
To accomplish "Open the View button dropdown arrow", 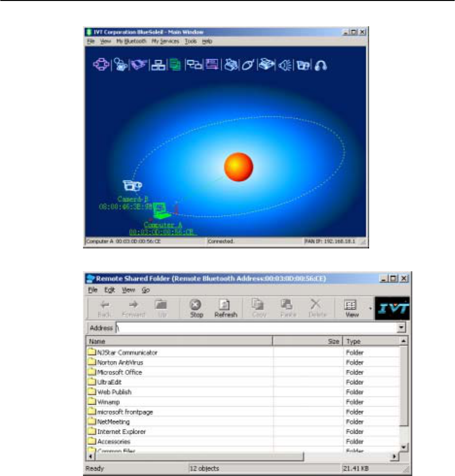I will (x=370, y=309).
